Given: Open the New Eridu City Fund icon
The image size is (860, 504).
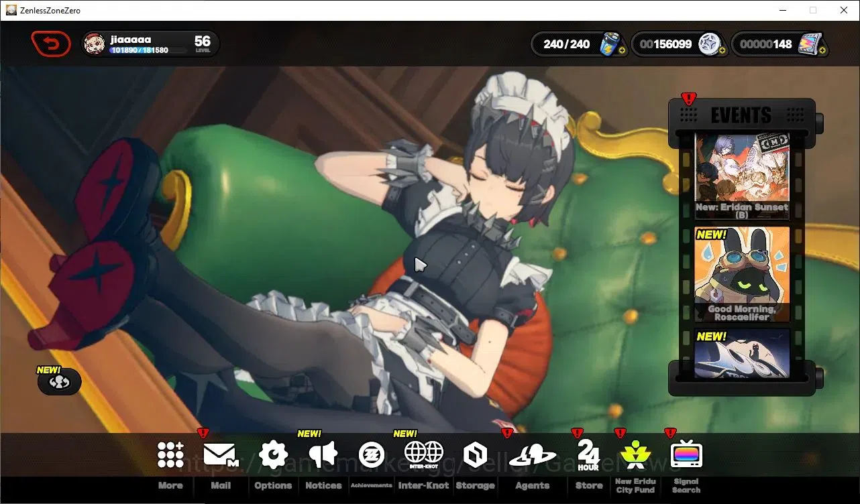Looking at the screenshot, I should [x=635, y=455].
